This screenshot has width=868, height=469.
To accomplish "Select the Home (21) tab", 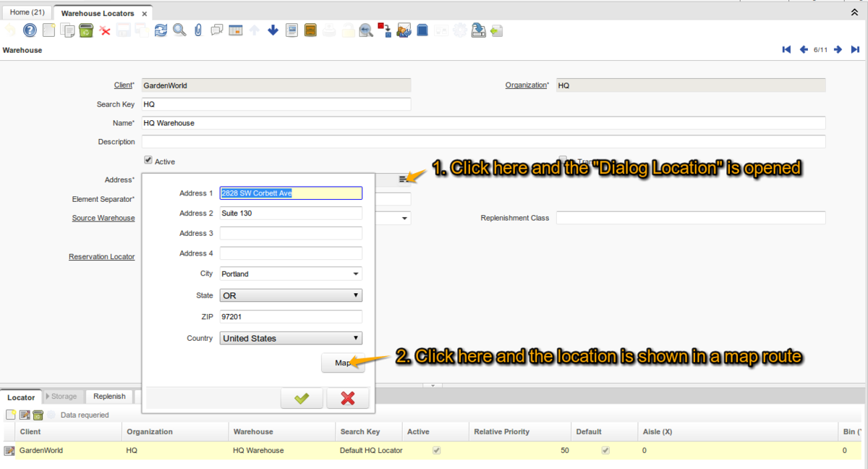I will 27,13.
